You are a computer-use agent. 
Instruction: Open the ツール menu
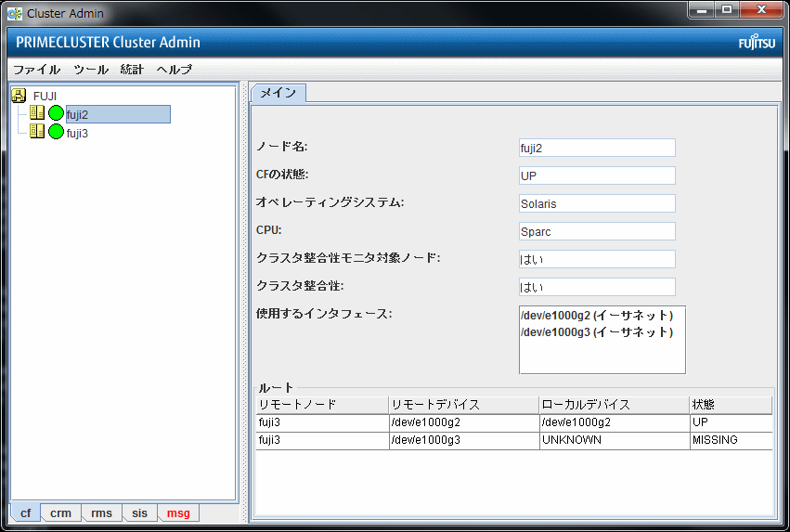point(91,70)
